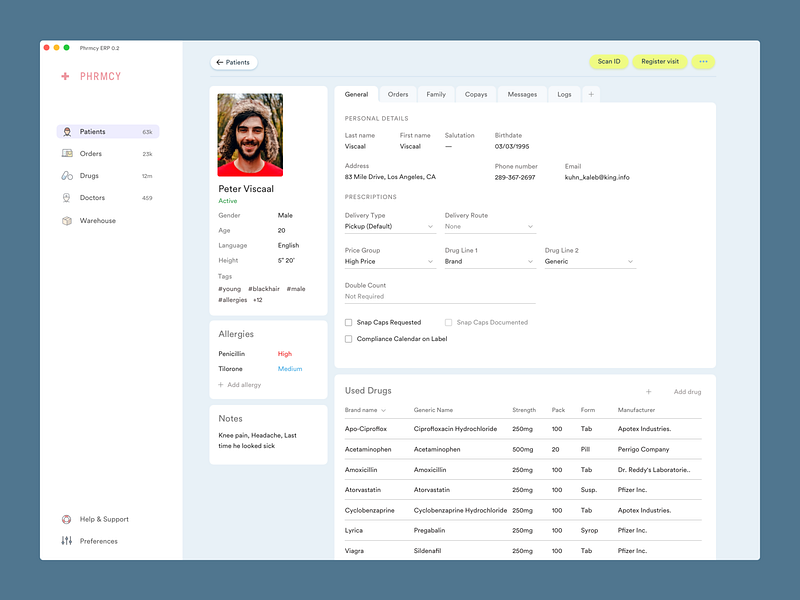Switch to the General tab
The image size is (800, 600).
click(356, 94)
